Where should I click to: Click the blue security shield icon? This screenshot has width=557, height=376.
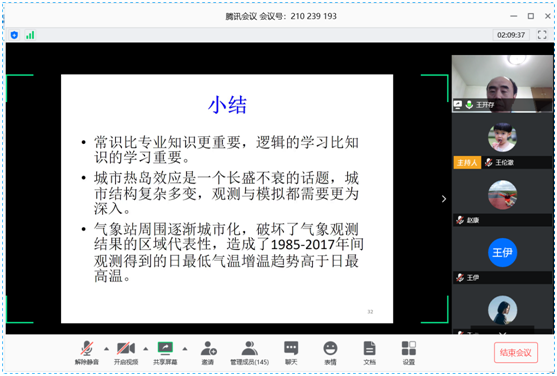[x=14, y=35]
